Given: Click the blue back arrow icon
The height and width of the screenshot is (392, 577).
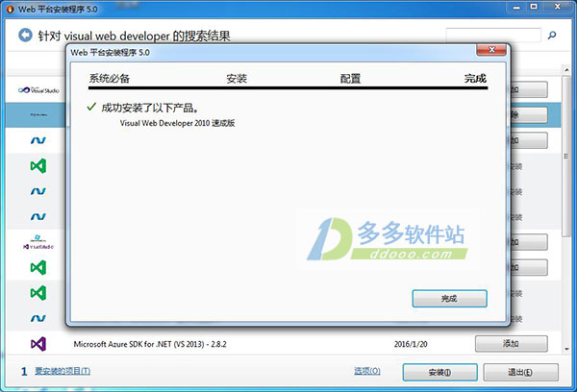Looking at the screenshot, I should click(25, 36).
